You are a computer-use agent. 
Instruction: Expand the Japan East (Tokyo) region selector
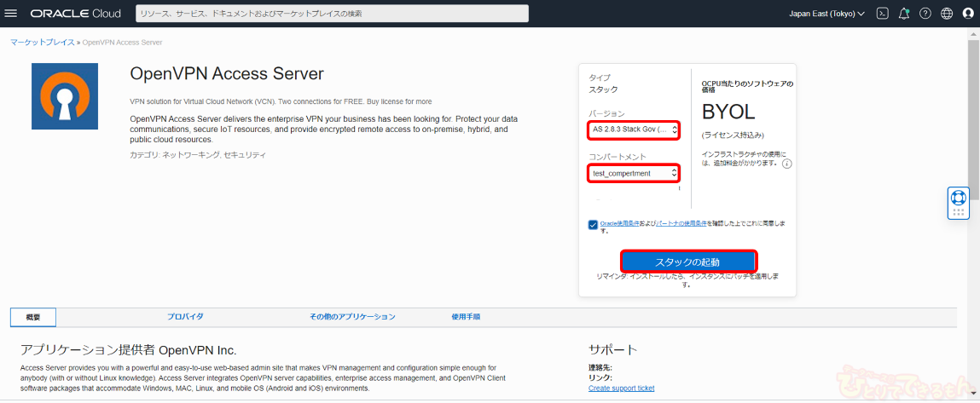tap(826, 14)
